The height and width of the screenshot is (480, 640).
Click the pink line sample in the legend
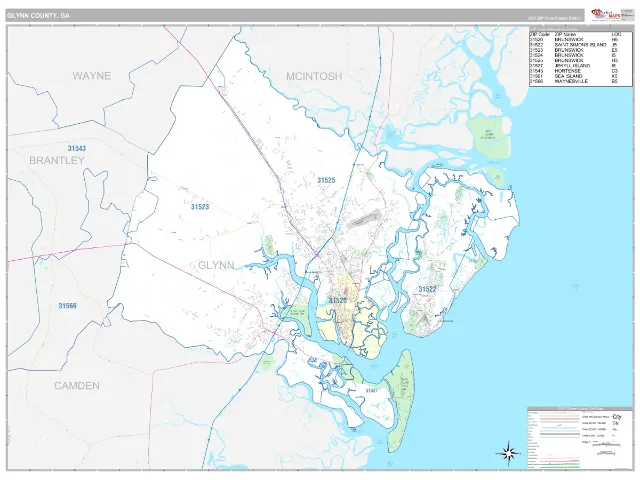[x=560, y=419]
